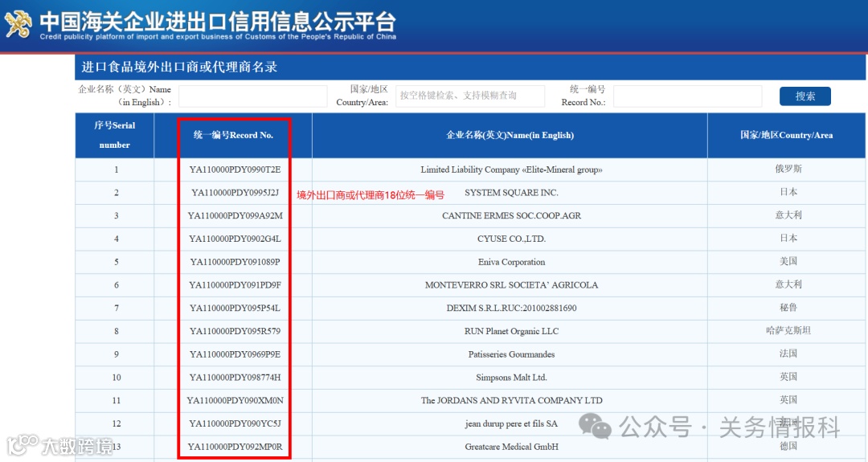Select record number YA110000PDY0902G4L
This screenshot has height=462, width=868.
click(235, 239)
